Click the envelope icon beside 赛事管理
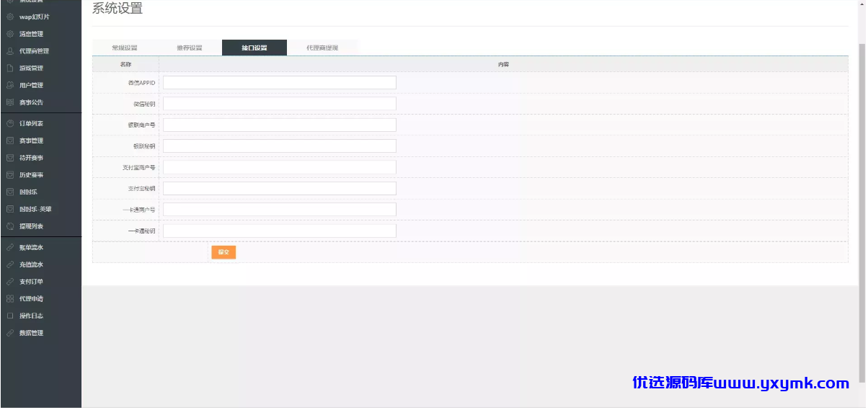 [10, 141]
